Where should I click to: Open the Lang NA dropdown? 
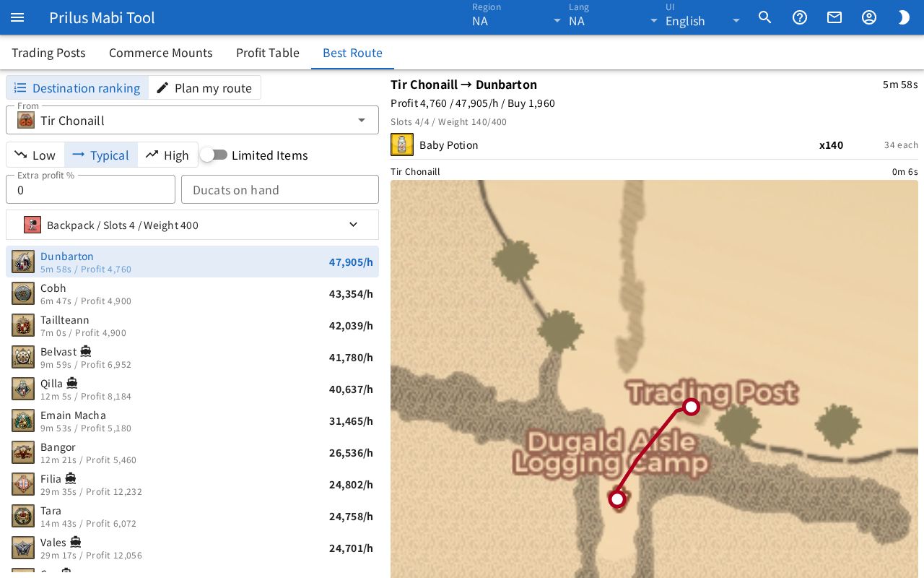pos(614,17)
